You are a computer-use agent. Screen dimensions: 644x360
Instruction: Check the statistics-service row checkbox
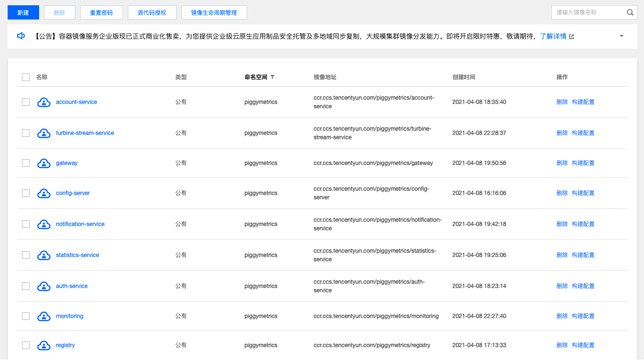(x=26, y=255)
